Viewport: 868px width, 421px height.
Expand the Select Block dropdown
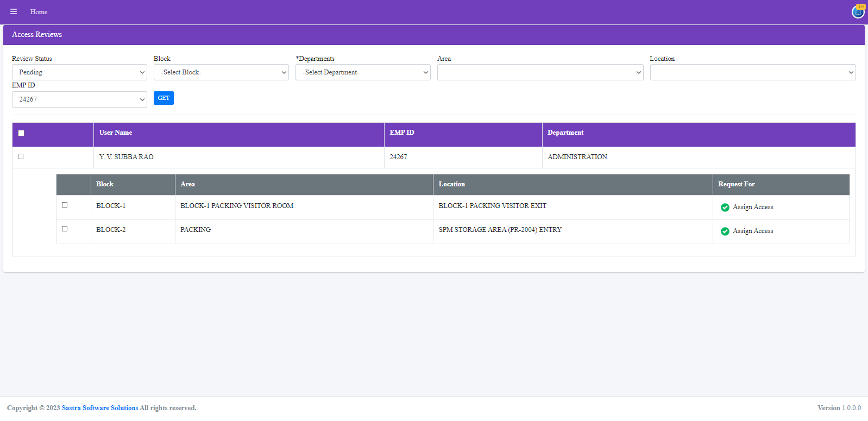[x=221, y=72]
